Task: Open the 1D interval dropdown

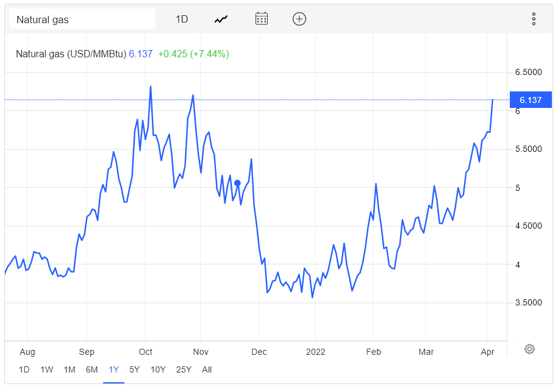Action: (182, 20)
